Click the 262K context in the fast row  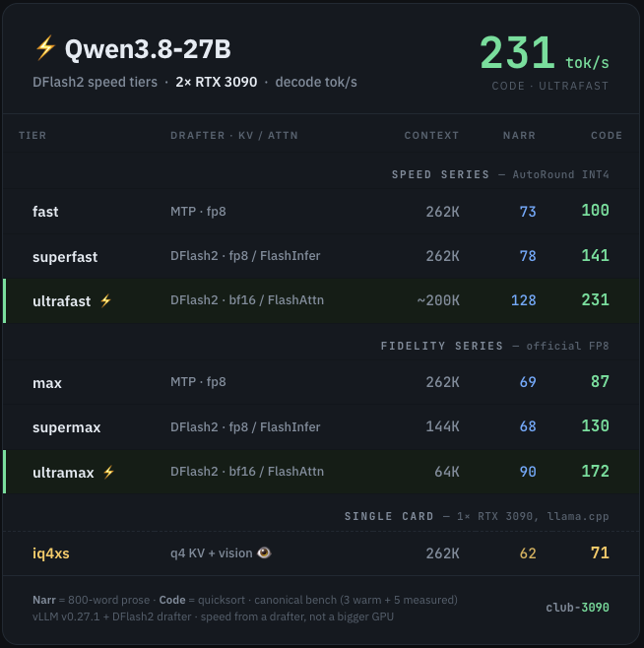click(442, 212)
